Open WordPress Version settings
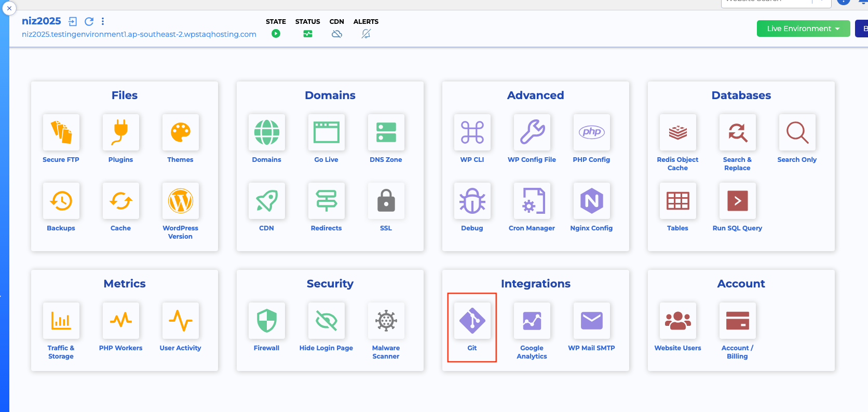 (181, 201)
